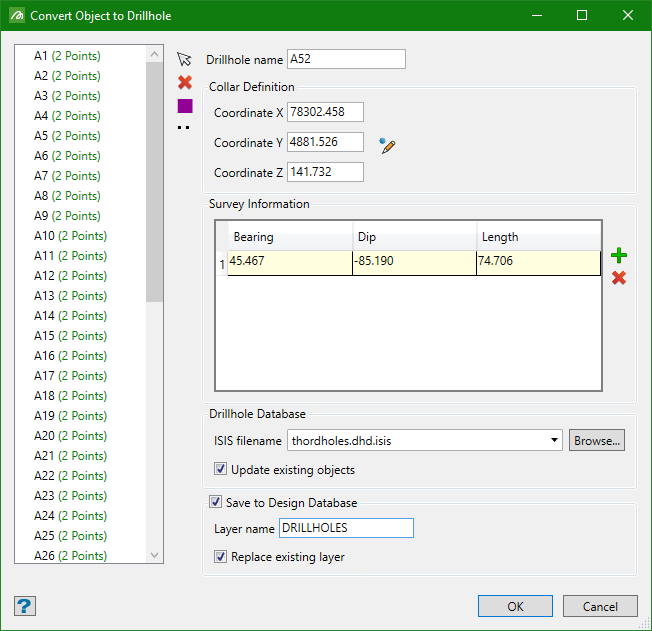Open help with the question mark icon
Image resolution: width=652 pixels, height=631 pixels.
tap(25, 606)
